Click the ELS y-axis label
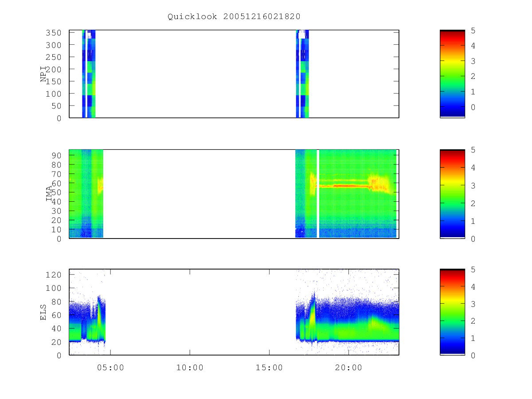The height and width of the screenshot is (399, 532). (43, 312)
